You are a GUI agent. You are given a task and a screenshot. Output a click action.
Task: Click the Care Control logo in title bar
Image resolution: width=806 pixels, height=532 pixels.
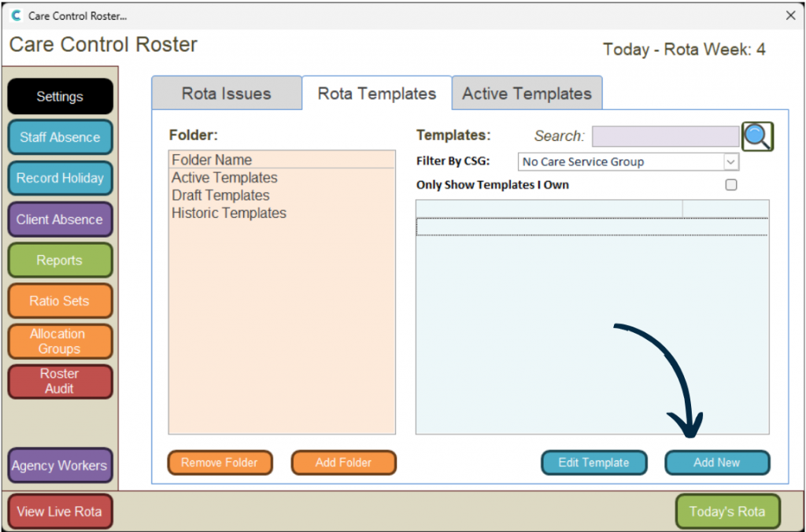coord(16,16)
